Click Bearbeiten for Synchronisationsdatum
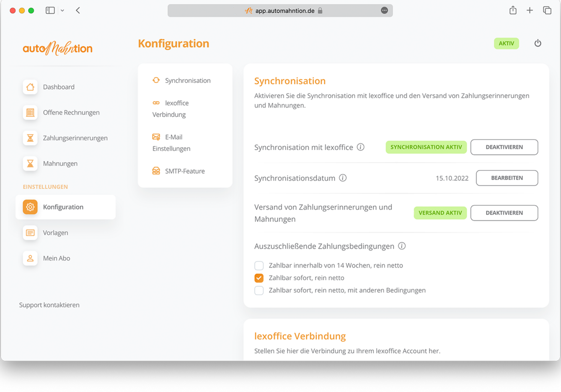The height and width of the screenshot is (392, 561). (x=507, y=178)
